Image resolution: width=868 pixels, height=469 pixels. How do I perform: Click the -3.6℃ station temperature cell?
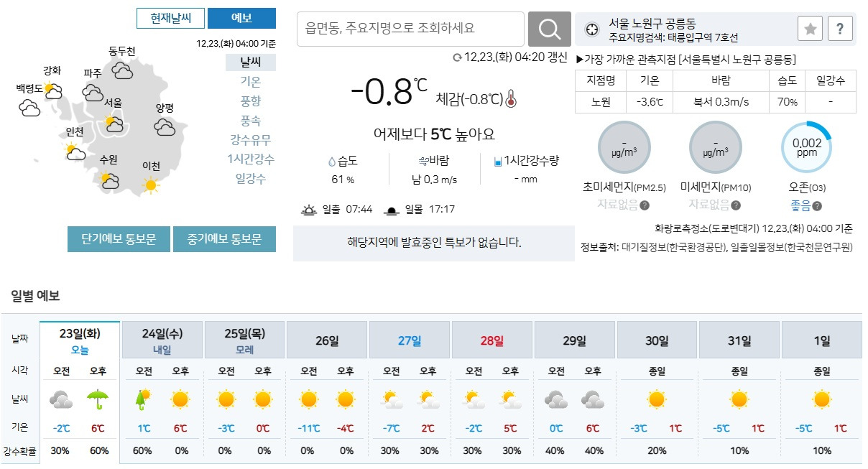[x=650, y=102]
